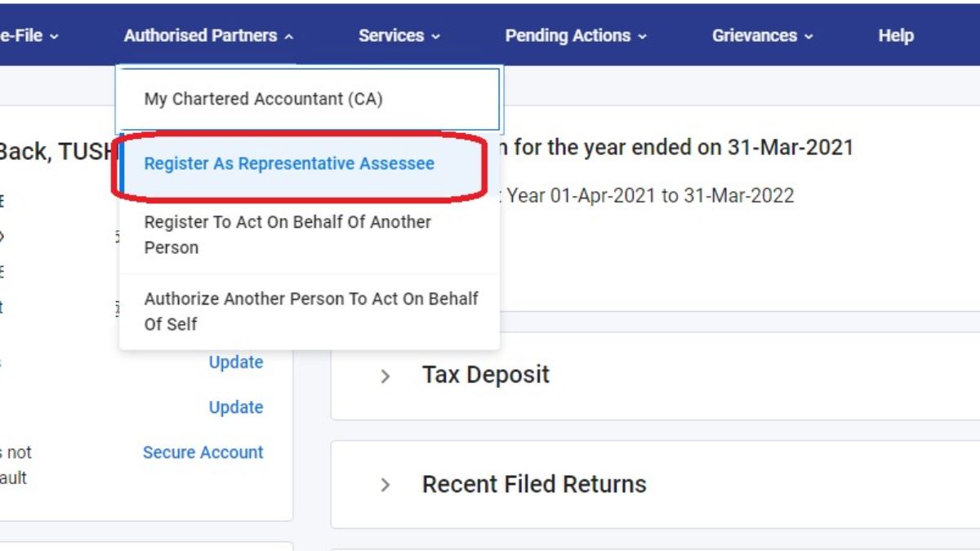
Task: Collapse Authorised Partners using its up arrow
Action: pos(289,37)
